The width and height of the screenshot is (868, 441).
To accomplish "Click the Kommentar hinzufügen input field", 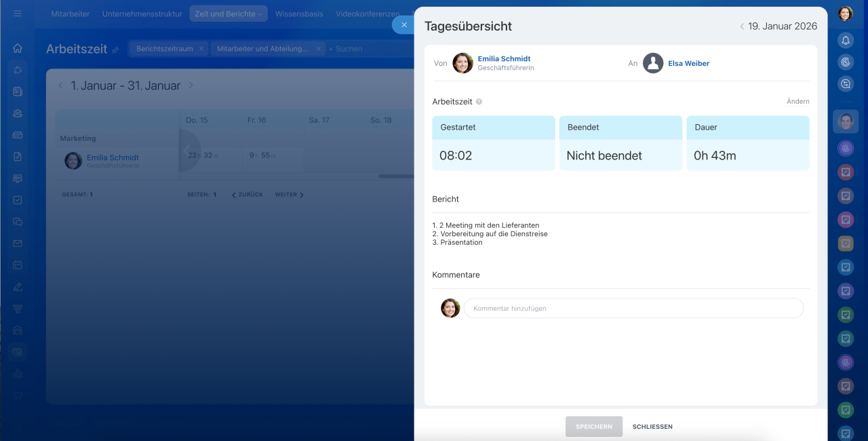I will (633, 308).
